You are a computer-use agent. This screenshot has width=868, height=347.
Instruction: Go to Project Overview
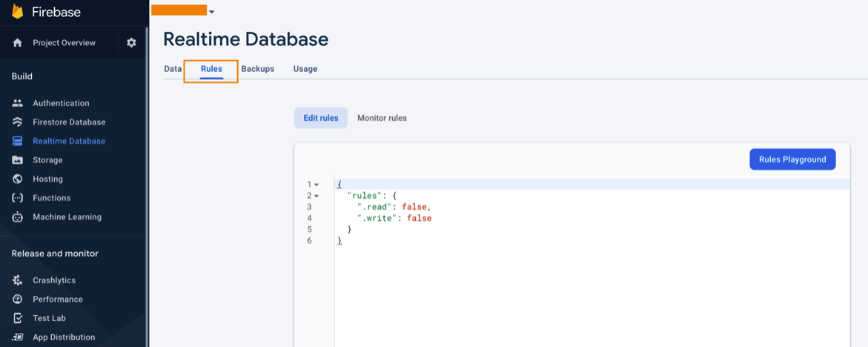point(64,42)
